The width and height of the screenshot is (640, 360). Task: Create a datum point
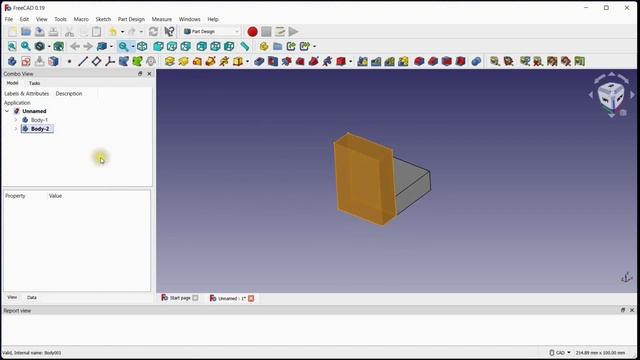coord(69,61)
